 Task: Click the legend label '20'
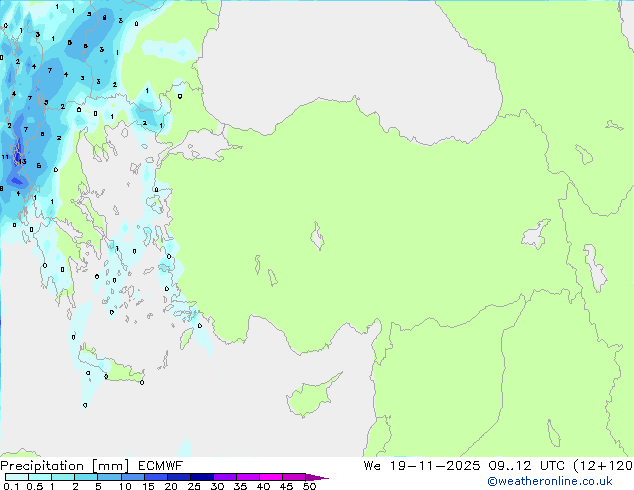click(171, 486)
